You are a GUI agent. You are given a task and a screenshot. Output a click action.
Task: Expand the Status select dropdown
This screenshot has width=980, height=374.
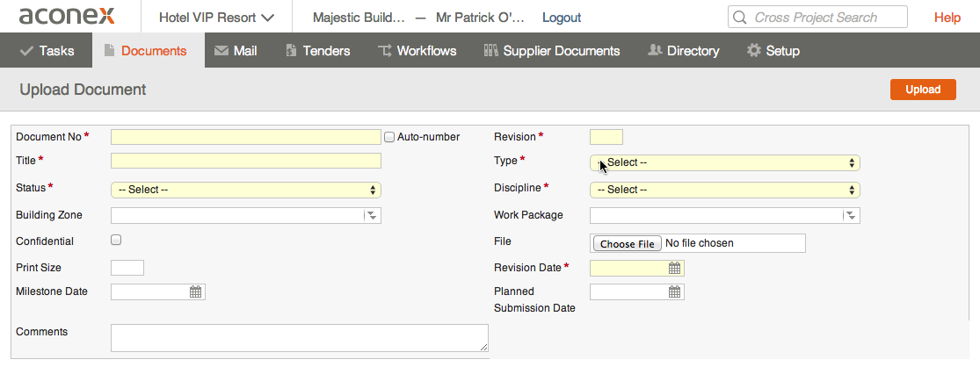[x=245, y=190]
